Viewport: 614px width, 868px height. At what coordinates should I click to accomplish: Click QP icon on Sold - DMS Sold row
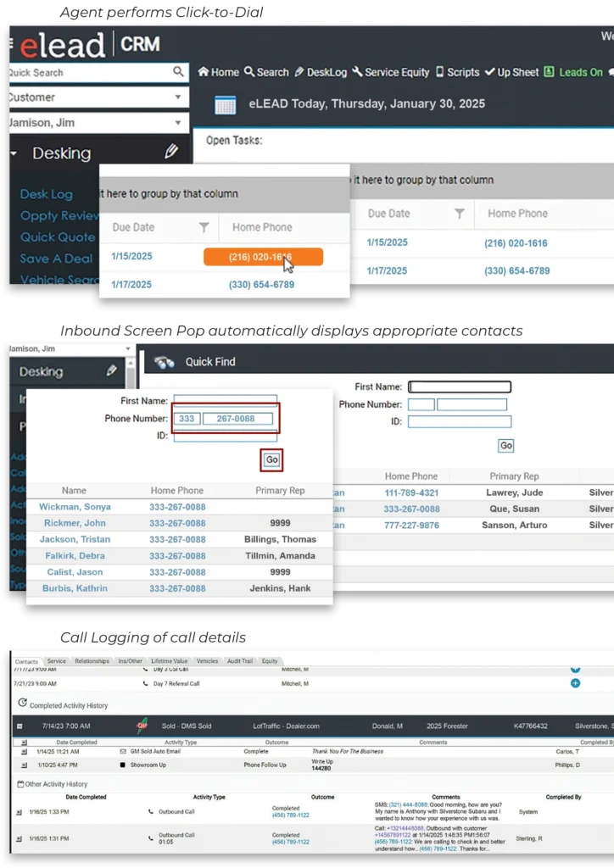[142, 726]
